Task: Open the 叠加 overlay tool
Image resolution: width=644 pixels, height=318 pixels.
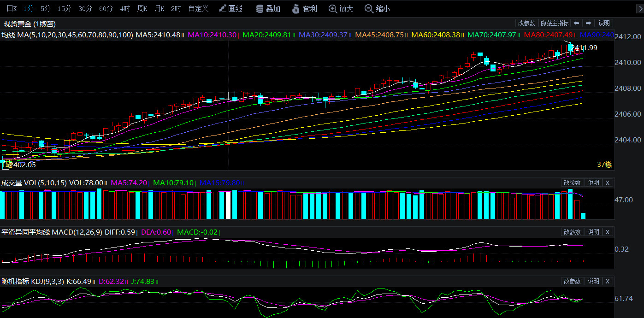Action: click(x=268, y=9)
